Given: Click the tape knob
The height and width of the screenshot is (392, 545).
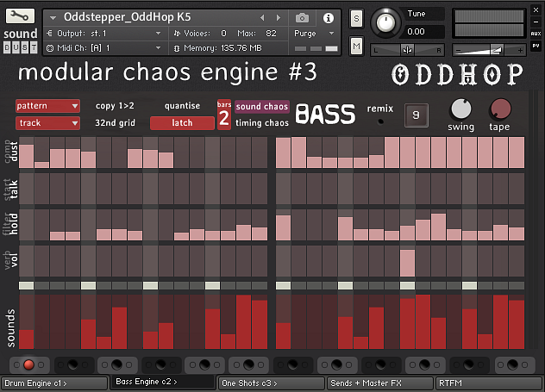Looking at the screenshot, I should (x=500, y=109).
